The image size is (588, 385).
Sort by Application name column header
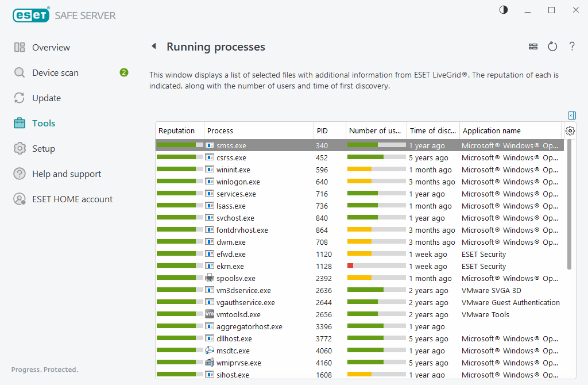point(510,130)
